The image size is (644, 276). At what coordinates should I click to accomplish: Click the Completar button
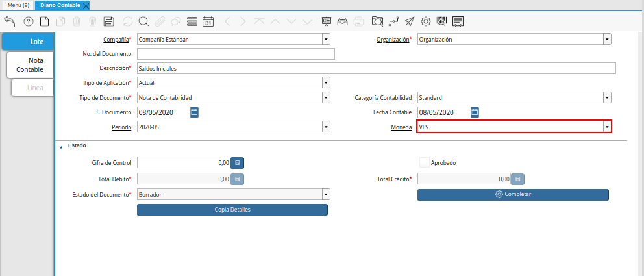[513, 194]
